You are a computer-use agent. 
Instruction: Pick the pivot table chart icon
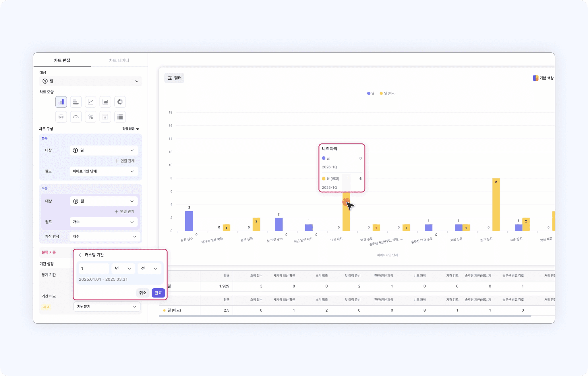(120, 117)
